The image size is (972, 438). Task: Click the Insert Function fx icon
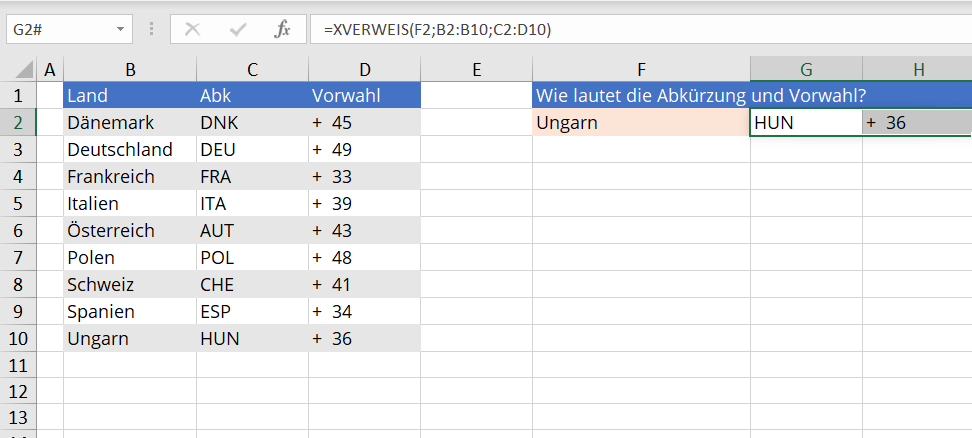click(x=282, y=29)
